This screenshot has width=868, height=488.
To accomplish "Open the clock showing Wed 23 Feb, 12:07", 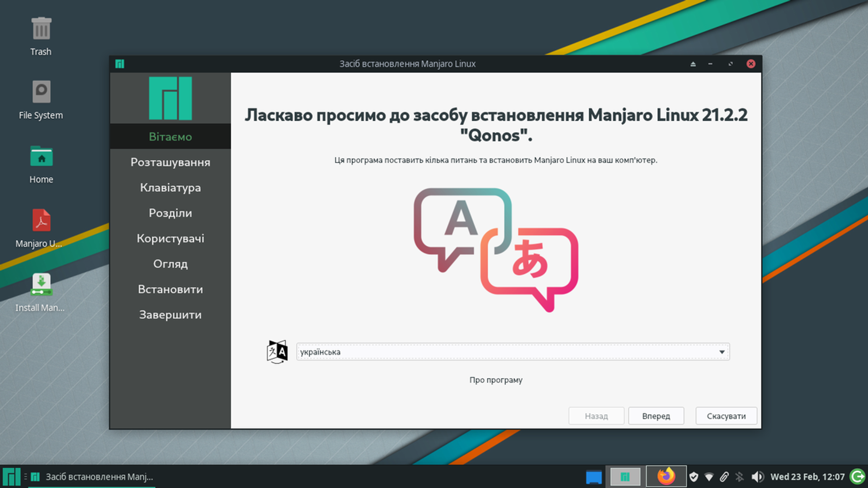I will (807, 477).
